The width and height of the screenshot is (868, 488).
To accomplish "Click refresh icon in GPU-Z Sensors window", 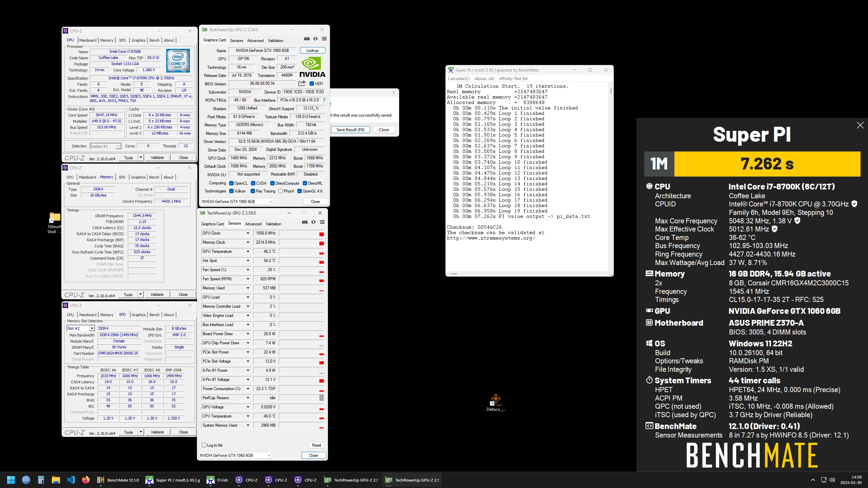I will (313, 222).
